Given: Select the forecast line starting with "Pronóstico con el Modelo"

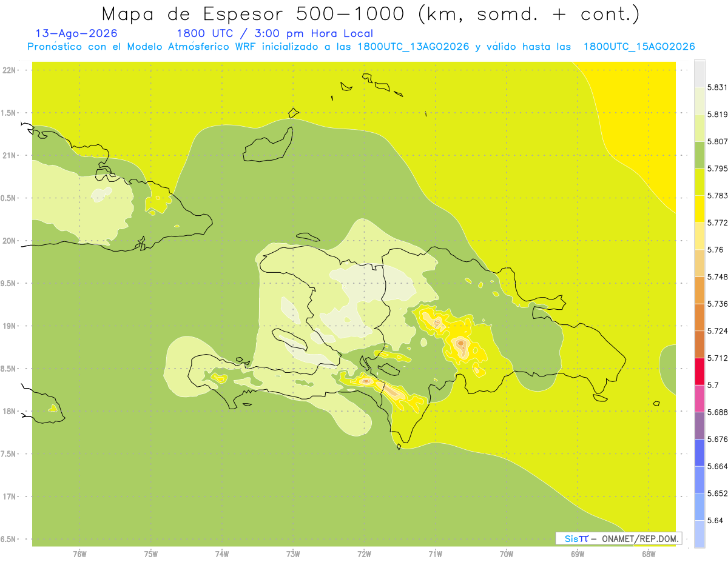Looking at the screenshot, I should (x=361, y=47).
